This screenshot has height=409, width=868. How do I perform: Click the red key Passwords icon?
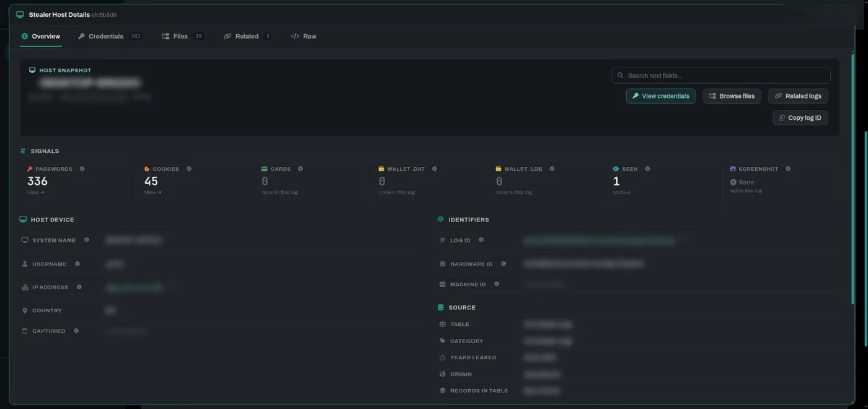[30, 169]
